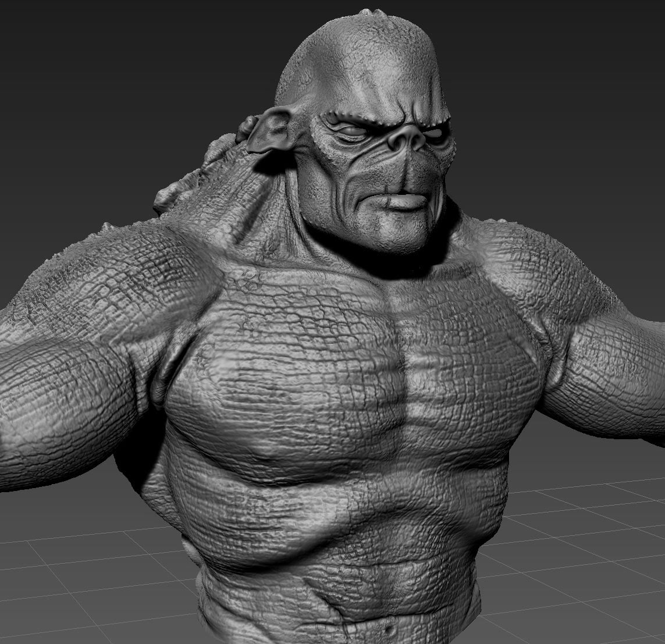Image resolution: width=665 pixels, height=644 pixels.
Task: Select the sternum groove between the pectorals
Action: tap(401, 372)
